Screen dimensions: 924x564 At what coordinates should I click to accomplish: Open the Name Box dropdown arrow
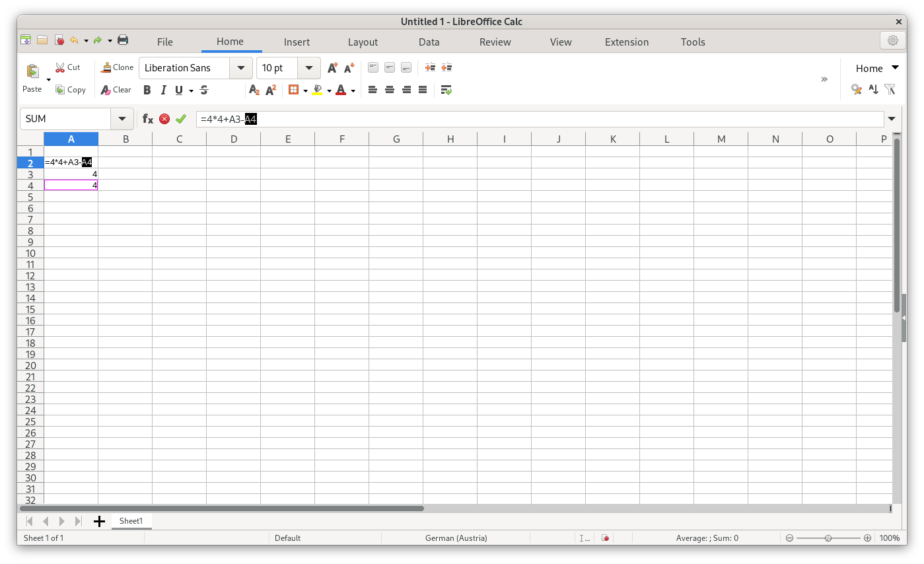(122, 119)
